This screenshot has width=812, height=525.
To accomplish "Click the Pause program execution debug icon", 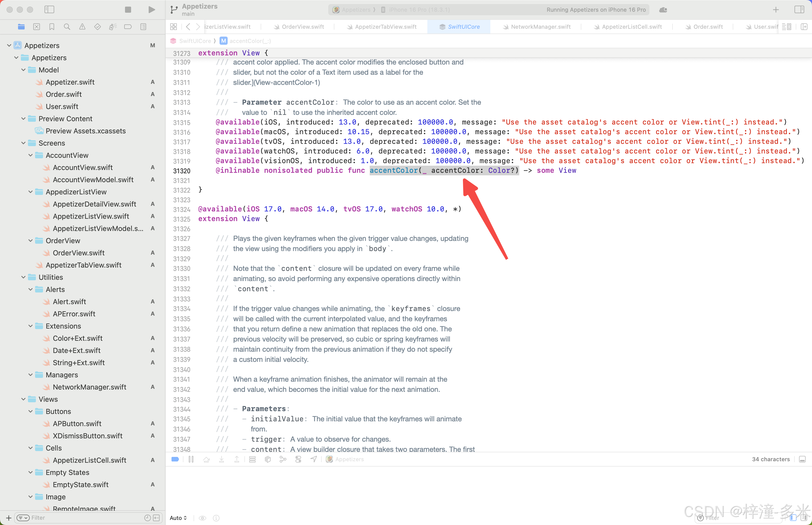I will pos(191,459).
